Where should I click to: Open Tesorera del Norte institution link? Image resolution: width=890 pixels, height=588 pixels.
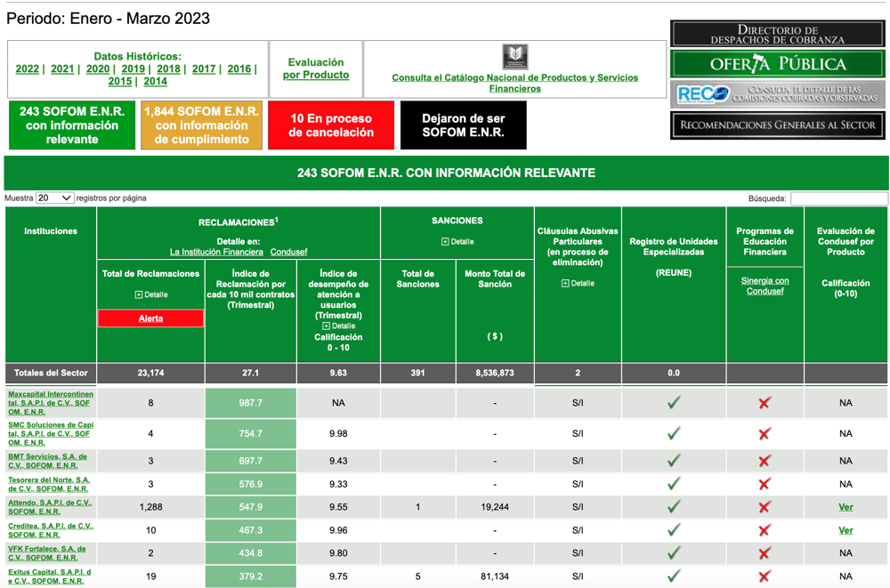(x=49, y=484)
